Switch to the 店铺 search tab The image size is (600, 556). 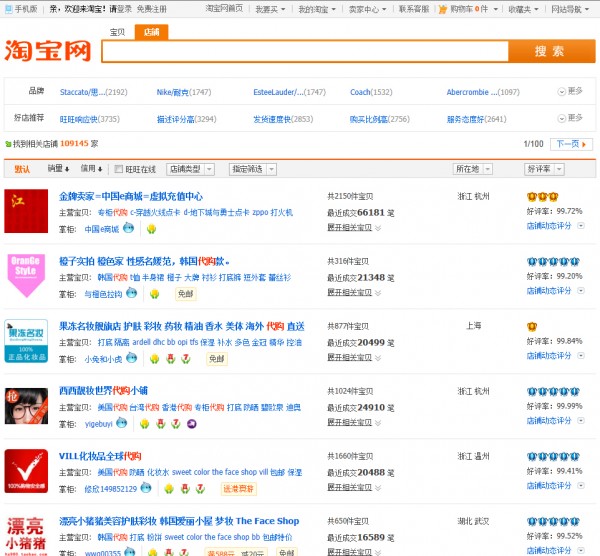point(152,32)
